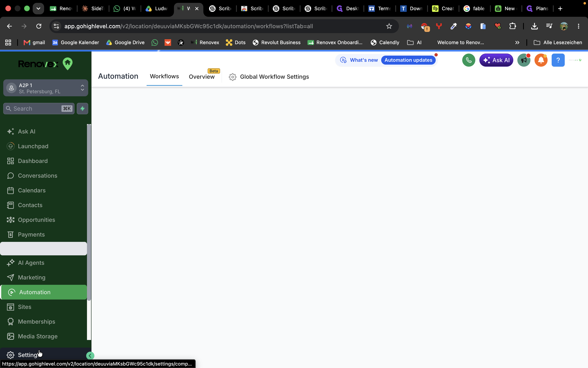588x368 pixels.
Task: Open the orange notifications bell
Action: pyautogui.click(x=541, y=60)
